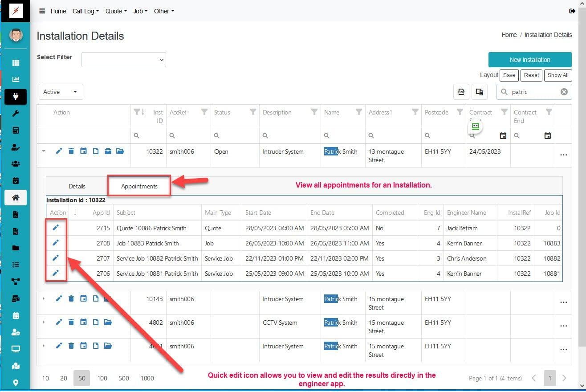Image resolution: width=586 pixels, height=392 pixels.
Task: Click the edit pencil for installation 10322
Action: pos(59,151)
